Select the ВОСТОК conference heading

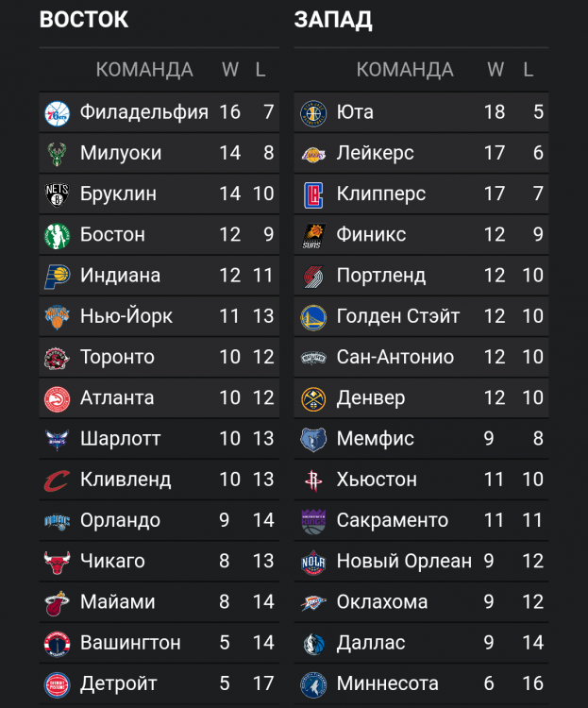84,20
